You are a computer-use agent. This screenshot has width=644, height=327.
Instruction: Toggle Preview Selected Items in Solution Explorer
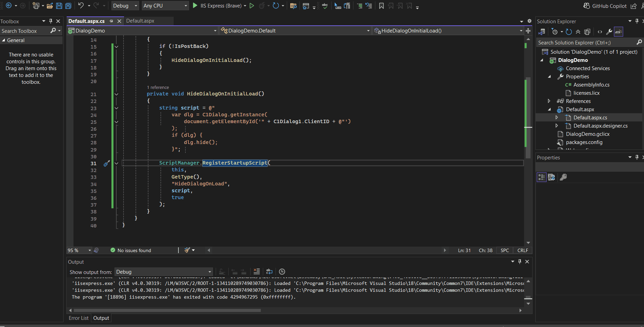(618, 32)
